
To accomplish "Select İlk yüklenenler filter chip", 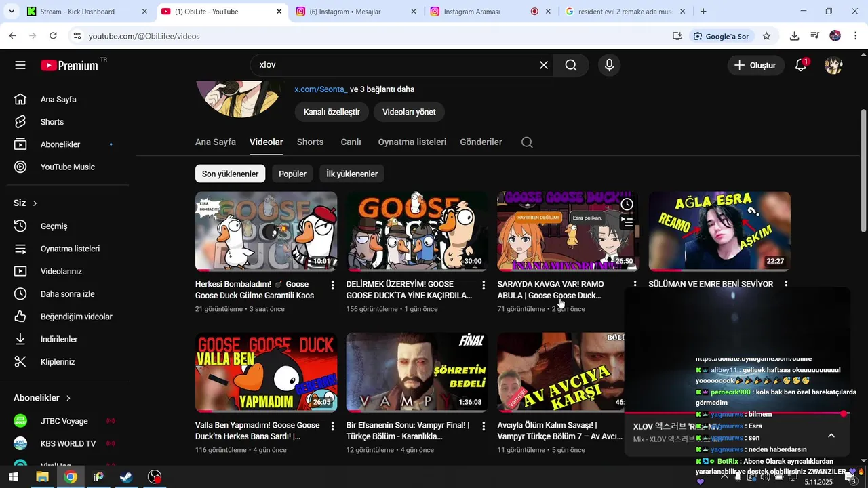I will click(x=352, y=174).
